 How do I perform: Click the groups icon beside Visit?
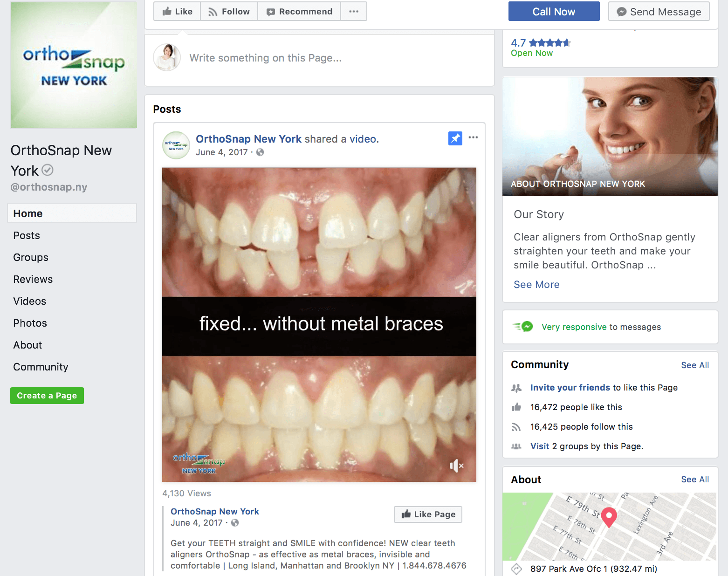(516, 446)
